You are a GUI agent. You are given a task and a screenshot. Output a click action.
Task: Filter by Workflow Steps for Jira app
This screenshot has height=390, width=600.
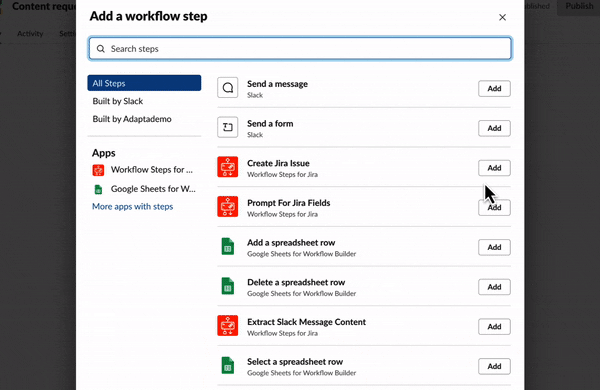tap(144, 170)
